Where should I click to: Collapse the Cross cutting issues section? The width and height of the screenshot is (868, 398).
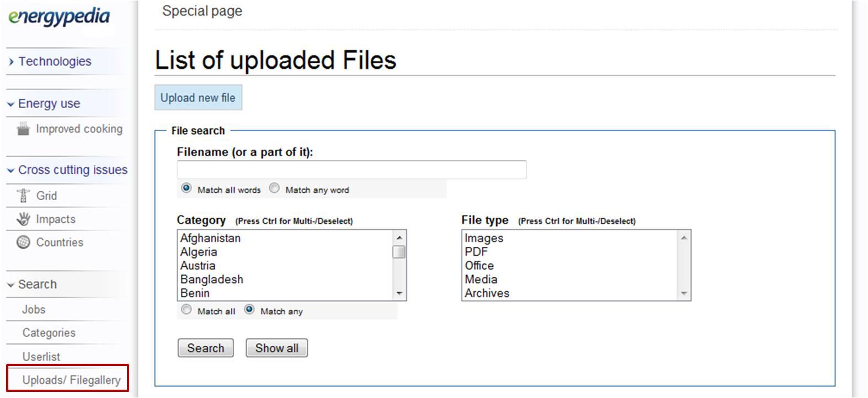coord(72,170)
